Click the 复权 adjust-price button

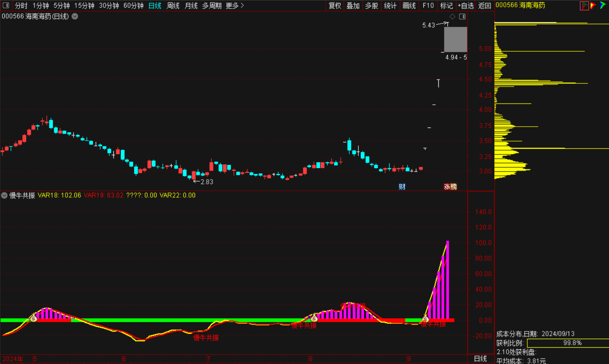pyautogui.click(x=335, y=6)
